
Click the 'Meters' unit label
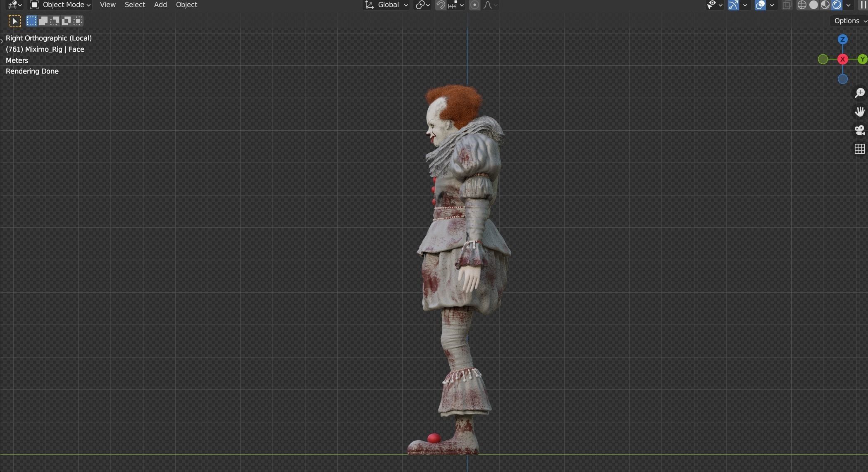[17, 60]
